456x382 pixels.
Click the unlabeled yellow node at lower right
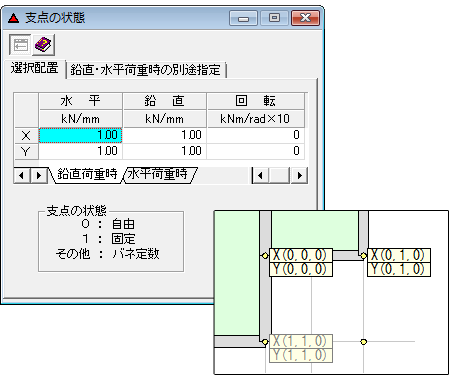(363, 342)
